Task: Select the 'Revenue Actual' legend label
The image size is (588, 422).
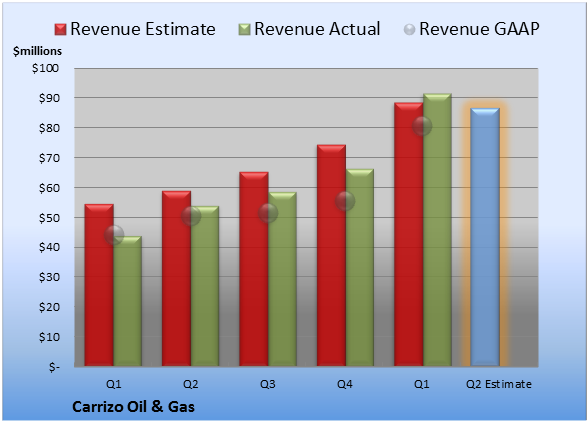Action: (x=317, y=29)
